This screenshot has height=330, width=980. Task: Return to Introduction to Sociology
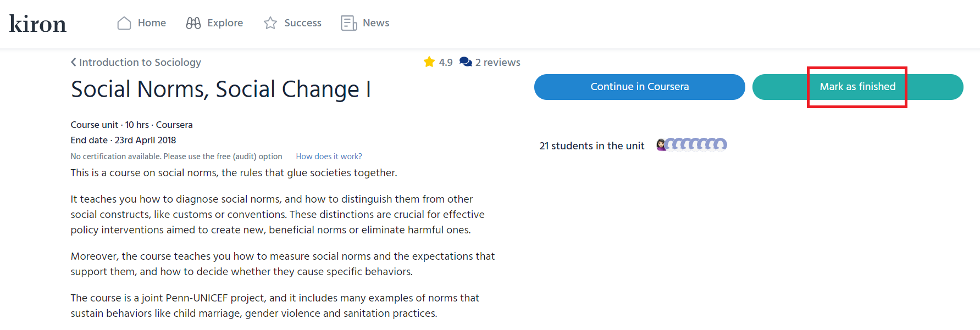[x=140, y=62]
